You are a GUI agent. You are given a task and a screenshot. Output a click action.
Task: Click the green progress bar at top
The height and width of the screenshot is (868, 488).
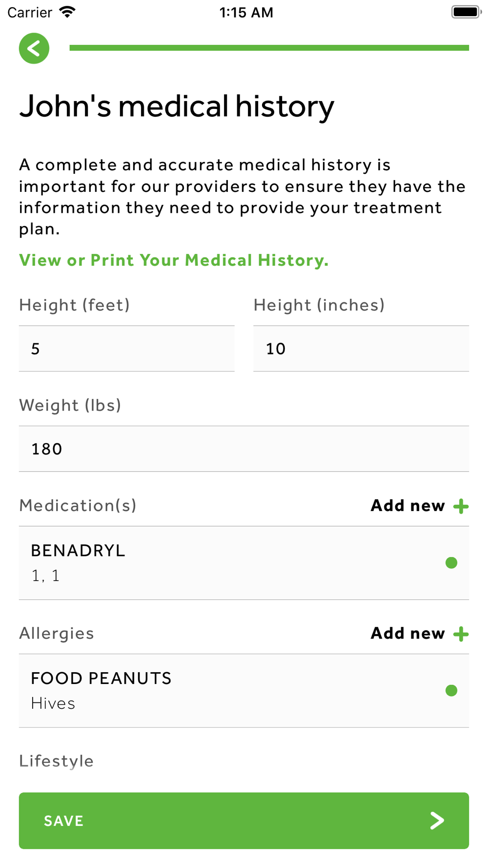(x=269, y=48)
